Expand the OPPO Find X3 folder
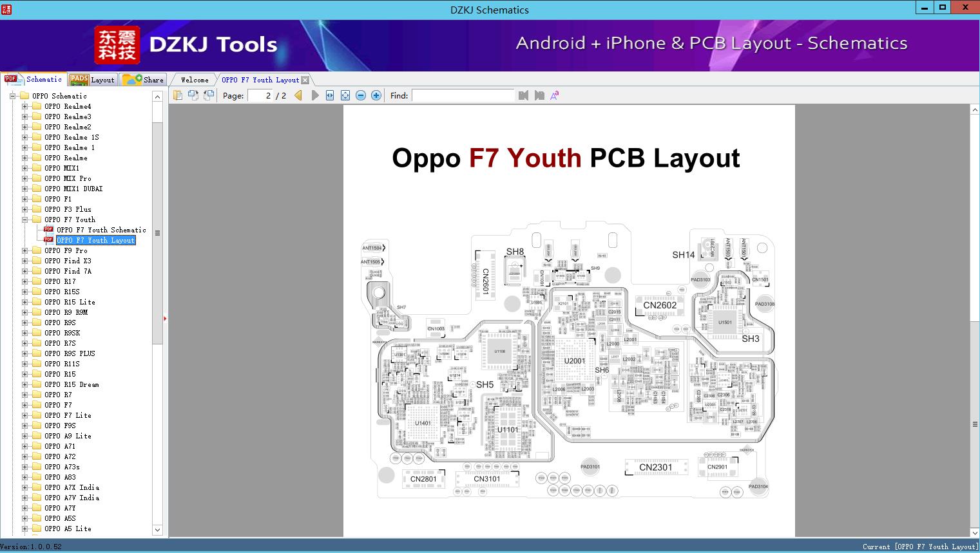Viewport: 980px width, 553px height. click(x=24, y=261)
